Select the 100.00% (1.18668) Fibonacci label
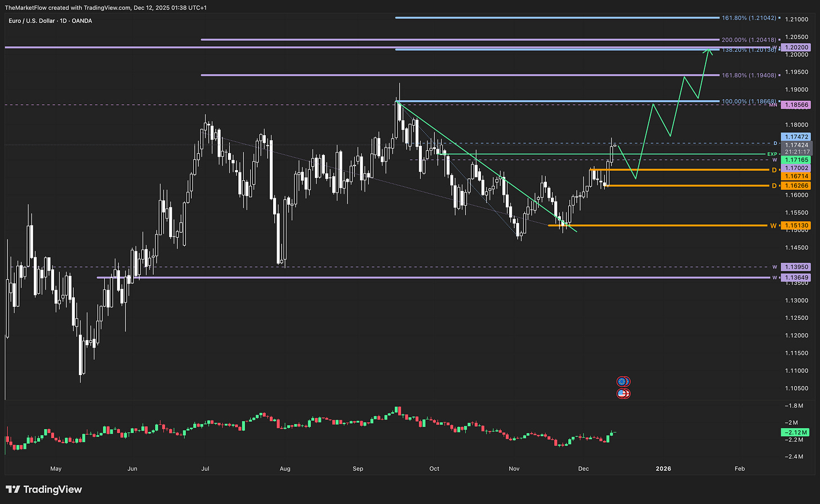820x504 pixels. click(x=749, y=101)
